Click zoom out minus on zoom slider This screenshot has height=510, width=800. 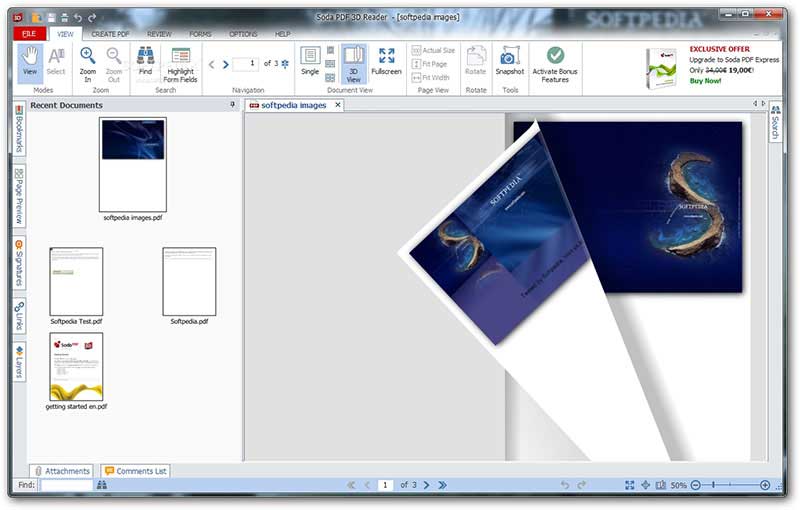point(696,485)
